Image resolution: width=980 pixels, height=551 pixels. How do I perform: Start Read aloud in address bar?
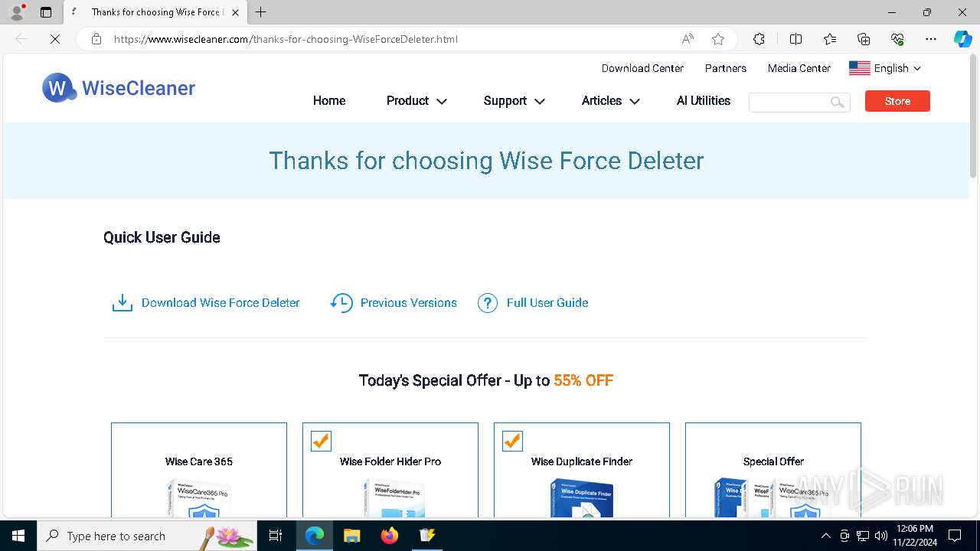688,39
